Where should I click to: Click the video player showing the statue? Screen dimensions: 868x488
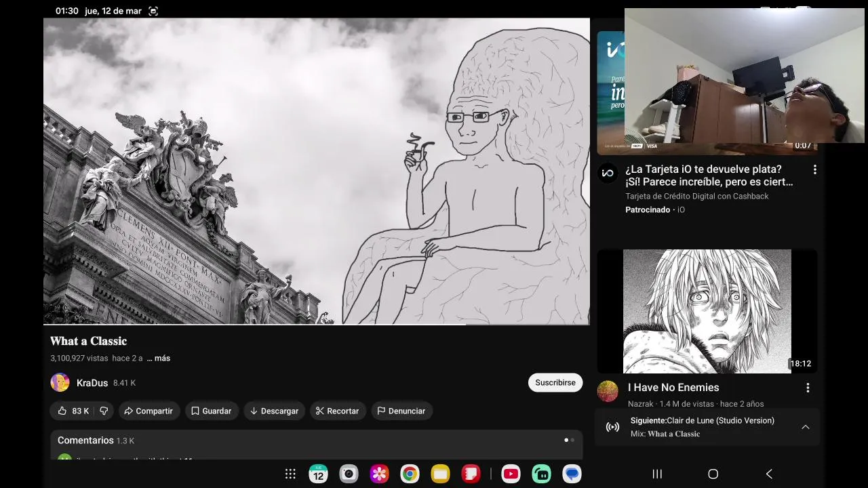317,171
